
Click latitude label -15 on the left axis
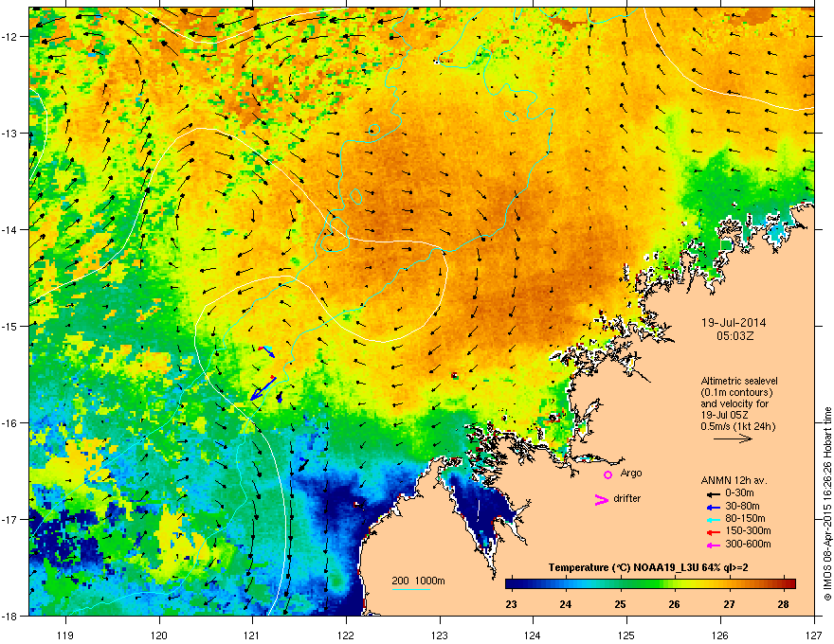click(x=9, y=326)
